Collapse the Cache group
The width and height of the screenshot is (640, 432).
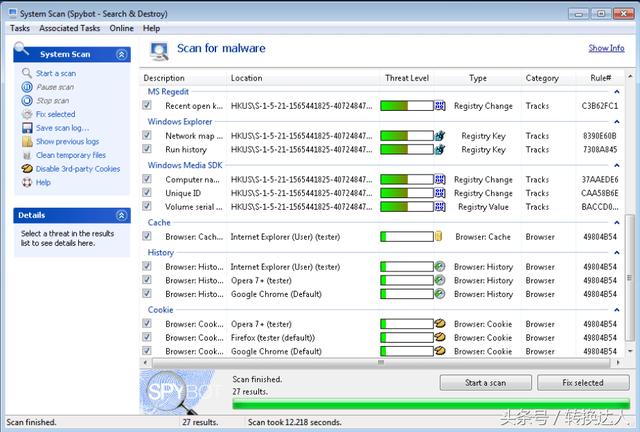[x=617, y=223]
